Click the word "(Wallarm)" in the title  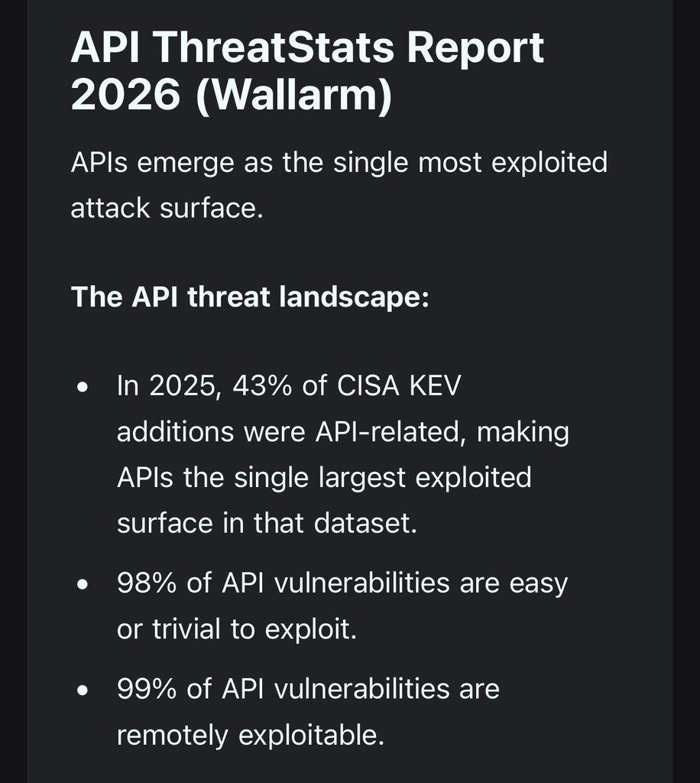[x=295, y=96]
